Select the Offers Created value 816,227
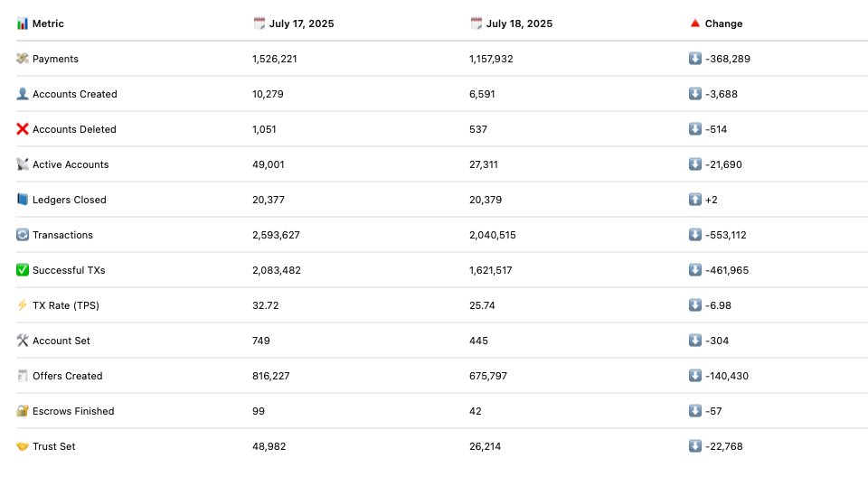The image size is (868, 477). (270, 377)
